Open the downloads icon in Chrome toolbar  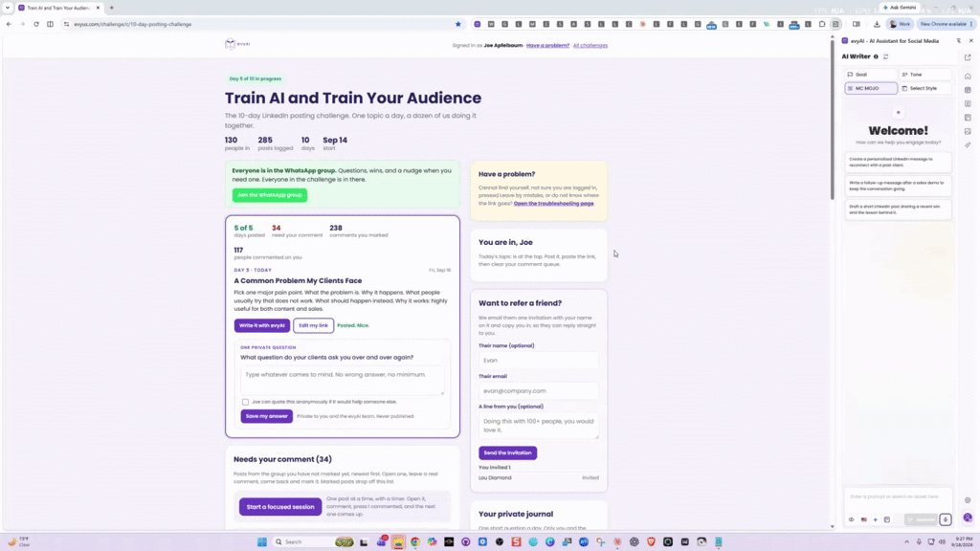click(877, 24)
